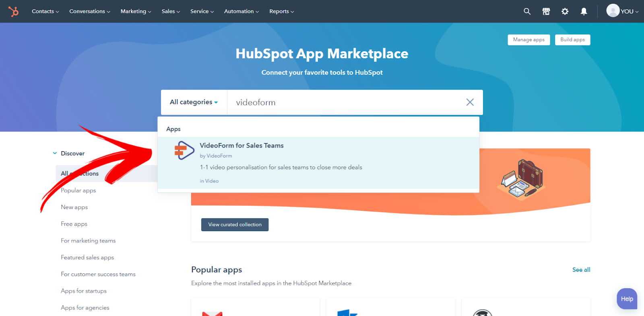Click the '1-1 video personalisation' description text
Image resolution: width=644 pixels, height=316 pixels.
point(281,167)
